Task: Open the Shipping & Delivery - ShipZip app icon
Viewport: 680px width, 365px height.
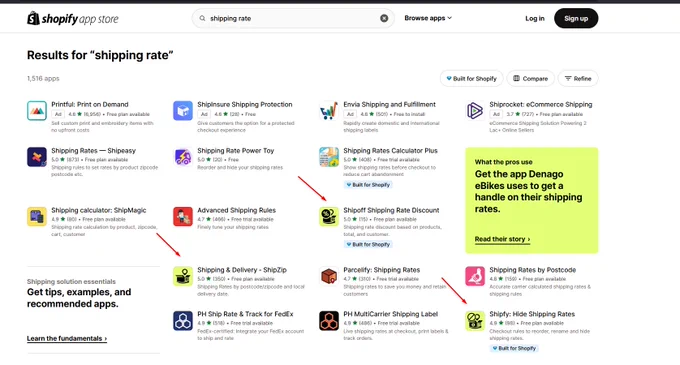Action: (x=183, y=276)
